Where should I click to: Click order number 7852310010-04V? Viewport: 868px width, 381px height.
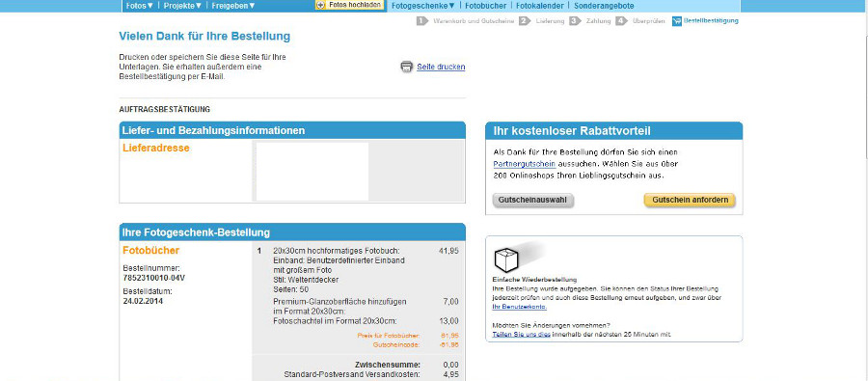click(x=154, y=278)
